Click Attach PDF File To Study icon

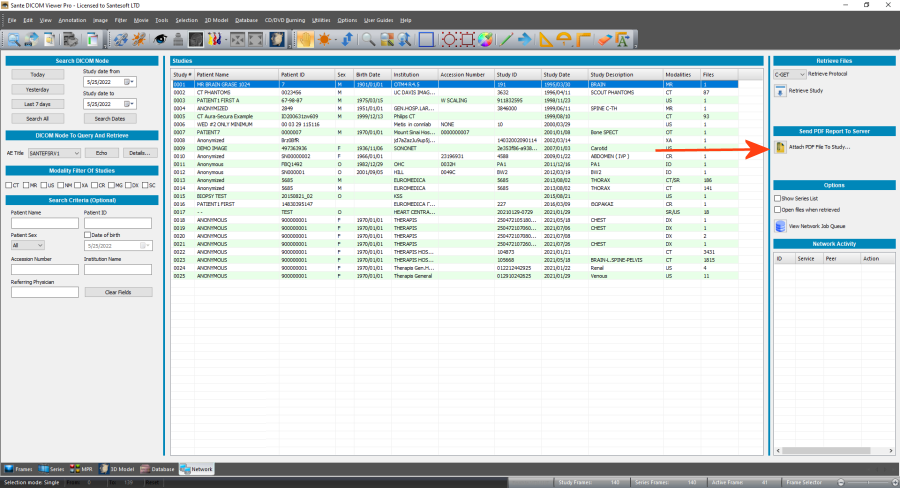[x=780, y=147]
